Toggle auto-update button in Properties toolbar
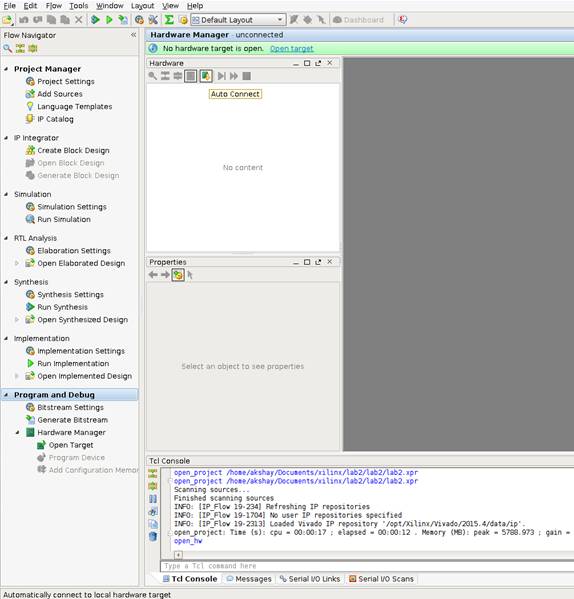Image resolution: width=574 pixels, height=599 pixels. [178, 275]
